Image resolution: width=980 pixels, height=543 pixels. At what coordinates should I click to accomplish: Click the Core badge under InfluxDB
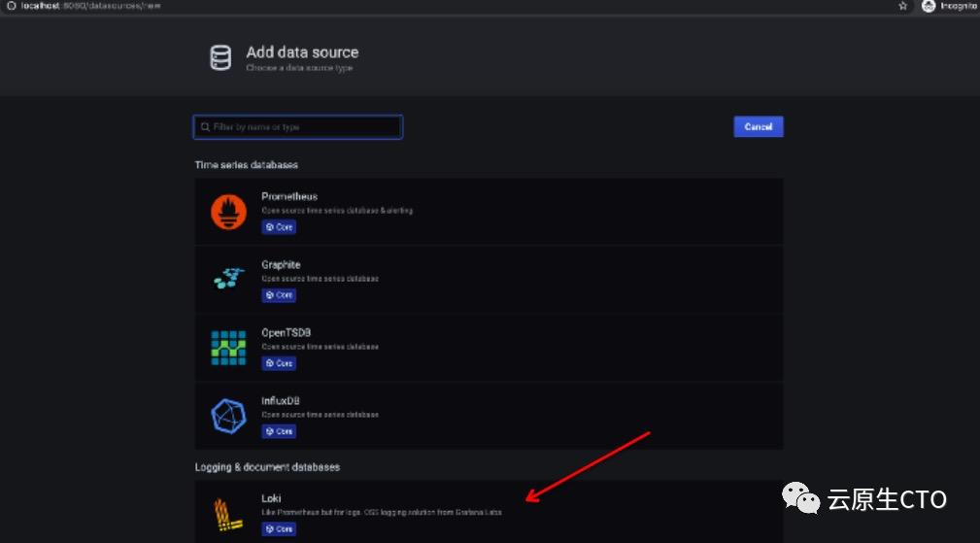[x=279, y=431]
